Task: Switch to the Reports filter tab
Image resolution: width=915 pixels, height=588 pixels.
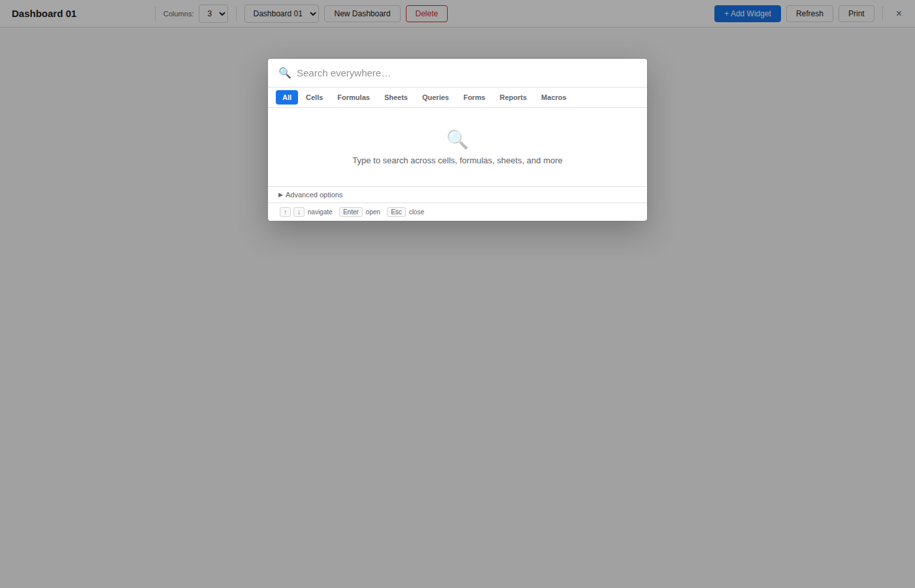Action: (513, 97)
